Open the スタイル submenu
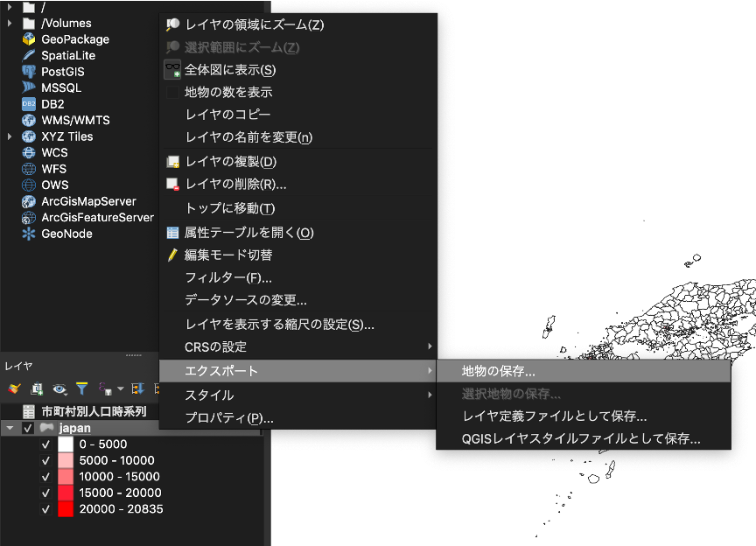The width and height of the screenshot is (756, 546). [298, 395]
